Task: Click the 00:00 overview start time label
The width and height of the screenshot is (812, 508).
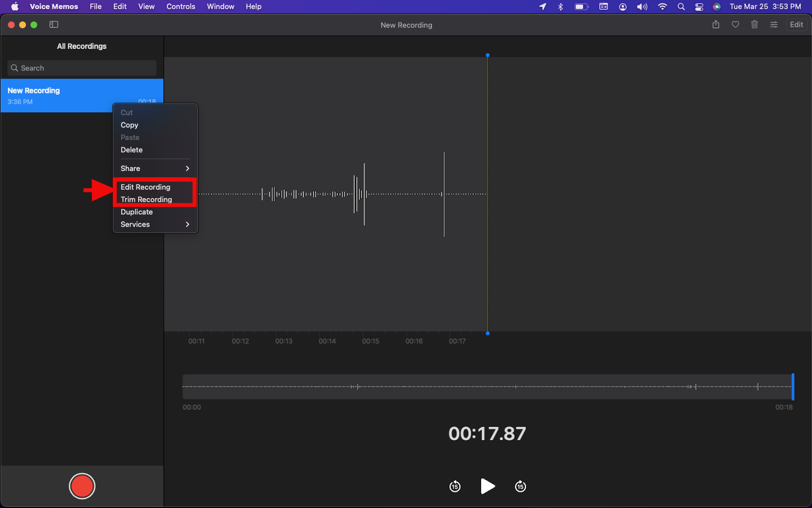Action: (x=192, y=407)
